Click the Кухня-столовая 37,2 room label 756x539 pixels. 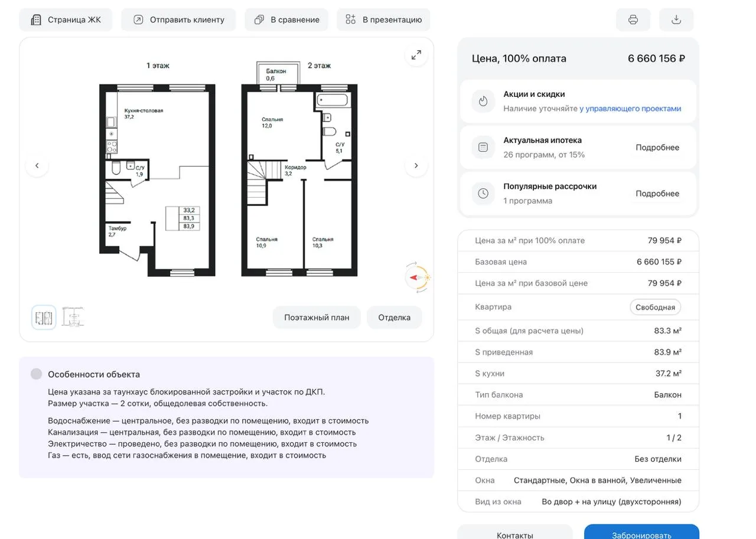point(144,113)
